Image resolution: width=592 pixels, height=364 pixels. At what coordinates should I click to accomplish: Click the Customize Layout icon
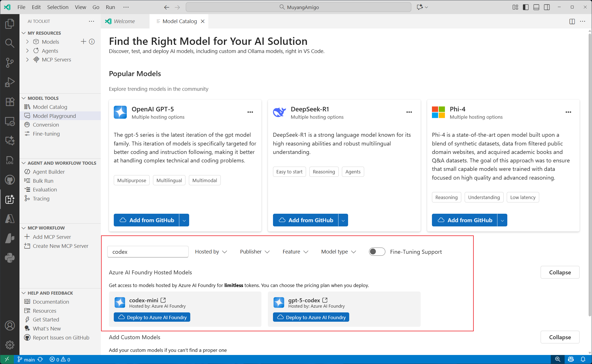tap(515, 7)
